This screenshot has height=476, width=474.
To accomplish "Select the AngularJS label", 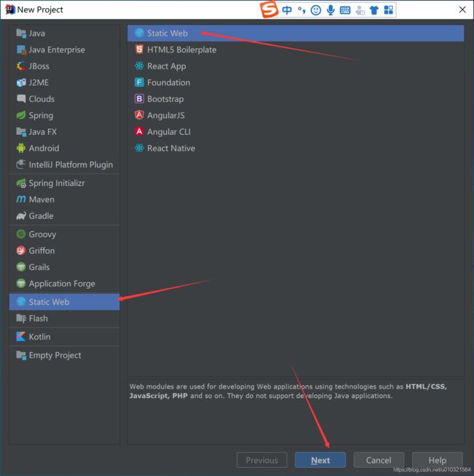I will coord(166,115).
